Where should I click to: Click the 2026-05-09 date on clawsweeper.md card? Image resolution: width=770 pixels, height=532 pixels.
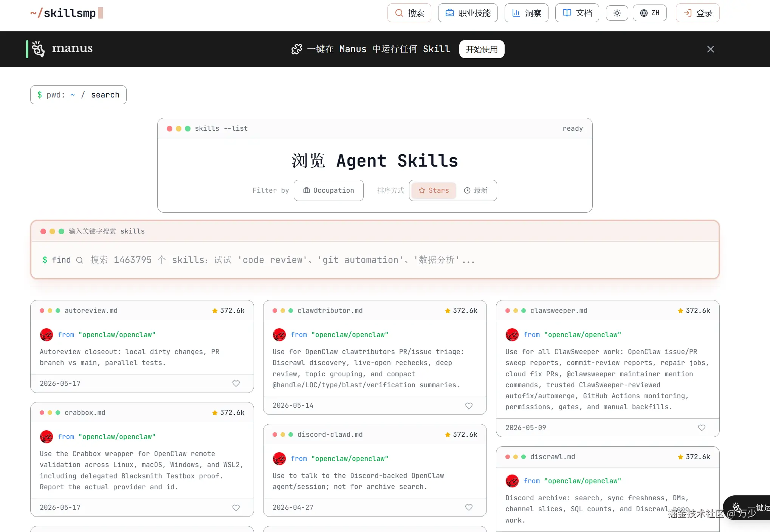(526, 428)
